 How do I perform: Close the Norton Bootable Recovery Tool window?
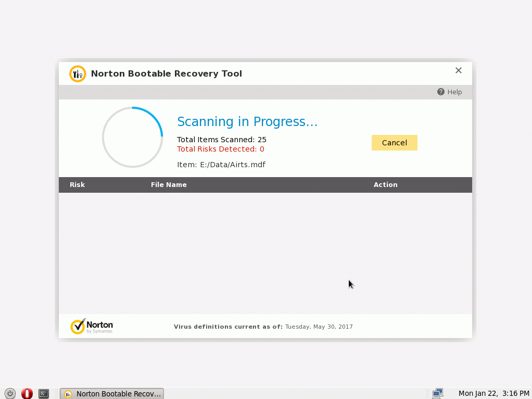tap(459, 70)
